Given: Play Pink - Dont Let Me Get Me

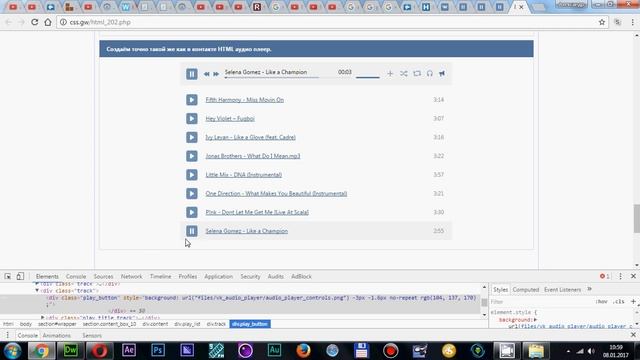Looking at the screenshot, I should tap(191, 212).
